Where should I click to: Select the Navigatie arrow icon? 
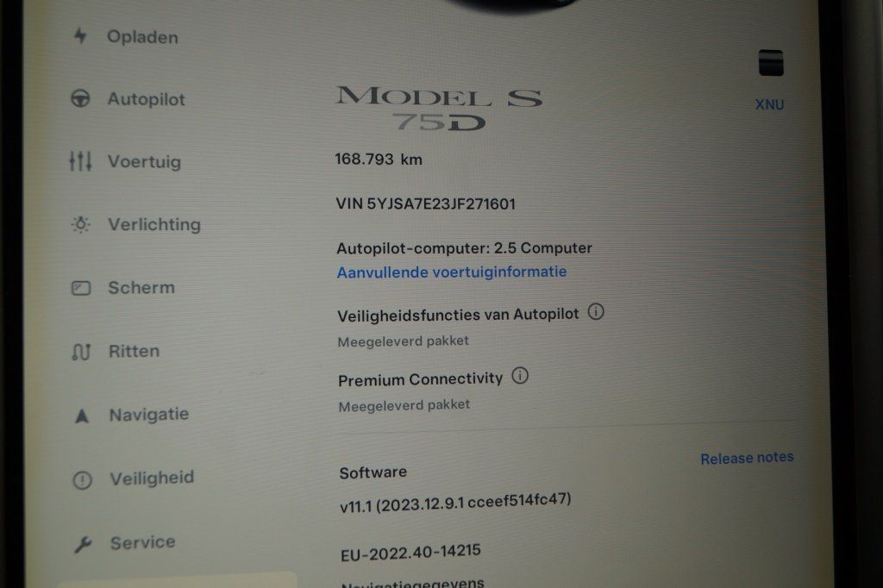click(82, 416)
